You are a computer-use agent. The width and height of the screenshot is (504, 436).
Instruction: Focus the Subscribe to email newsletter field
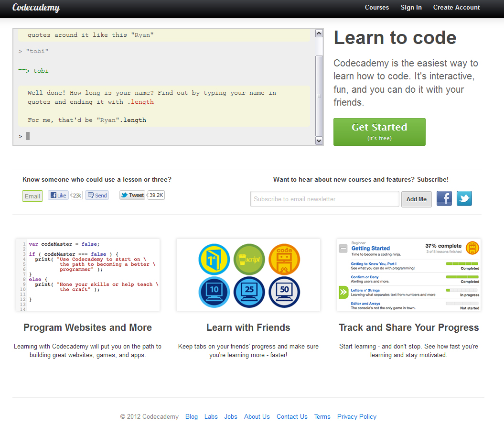click(x=324, y=199)
